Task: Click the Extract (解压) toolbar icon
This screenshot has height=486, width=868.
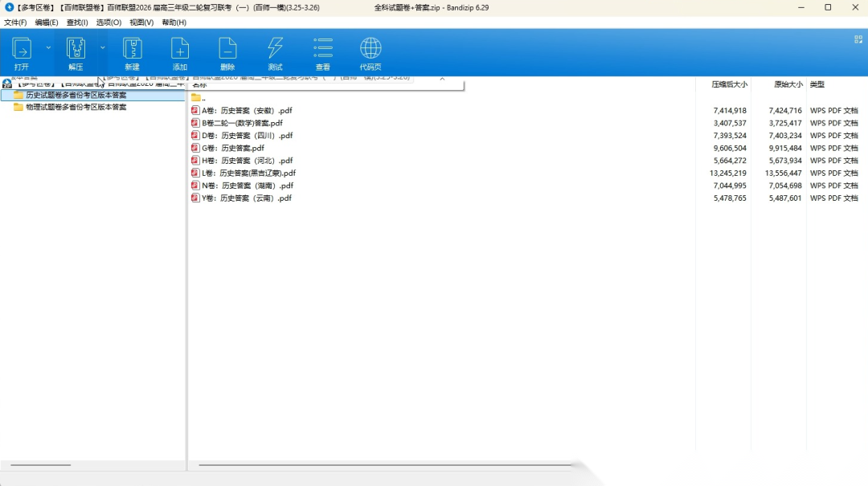Action: click(76, 48)
